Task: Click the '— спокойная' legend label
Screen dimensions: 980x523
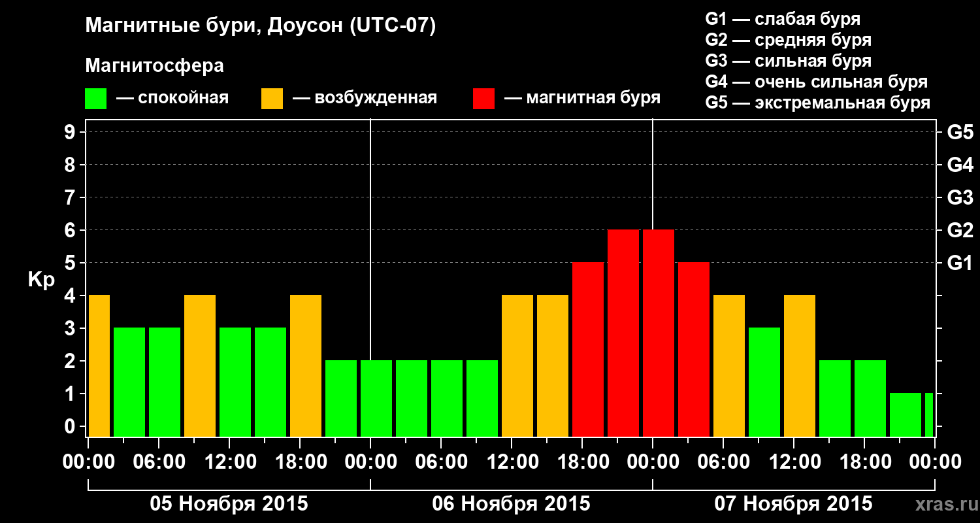Action: point(172,98)
